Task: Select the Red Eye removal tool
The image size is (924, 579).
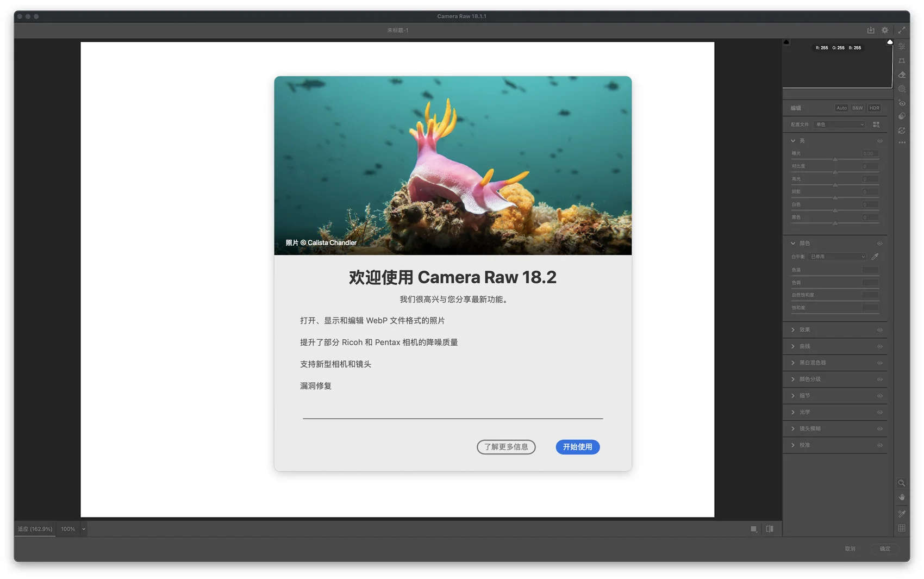Action: tap(902, 103)
